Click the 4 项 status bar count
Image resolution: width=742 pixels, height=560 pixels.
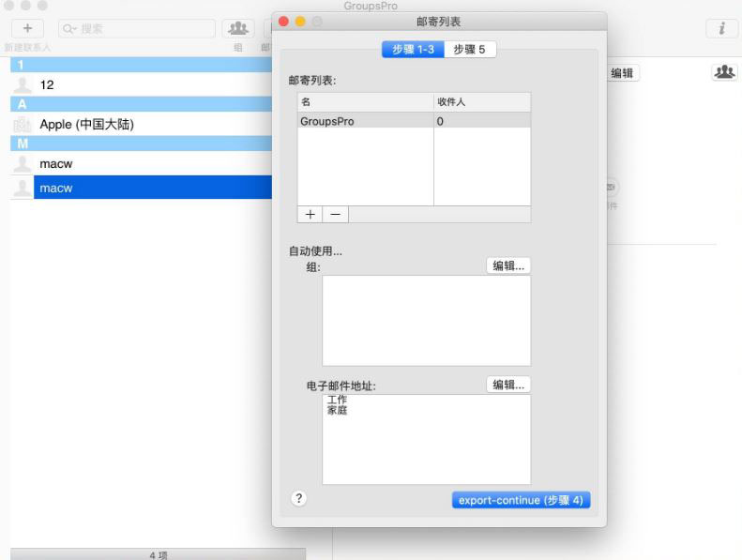tap(159, 554)
